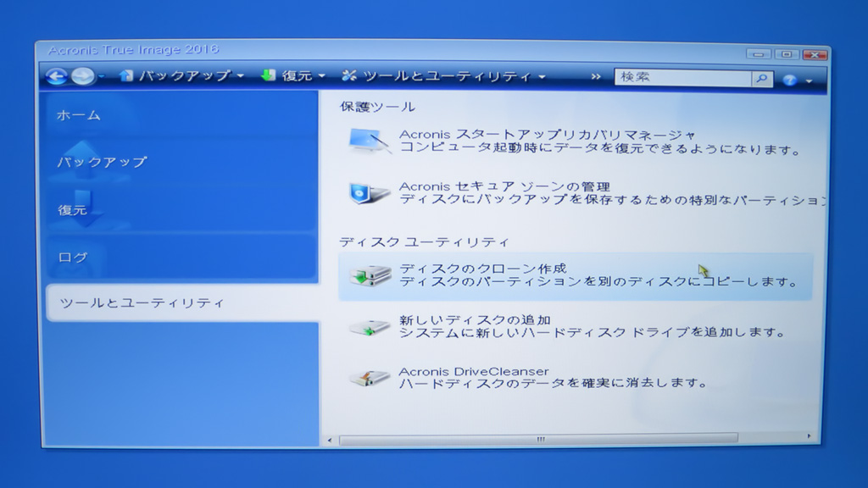Expand the 復元 toolbar dropdown arrow

click(321, 76)
